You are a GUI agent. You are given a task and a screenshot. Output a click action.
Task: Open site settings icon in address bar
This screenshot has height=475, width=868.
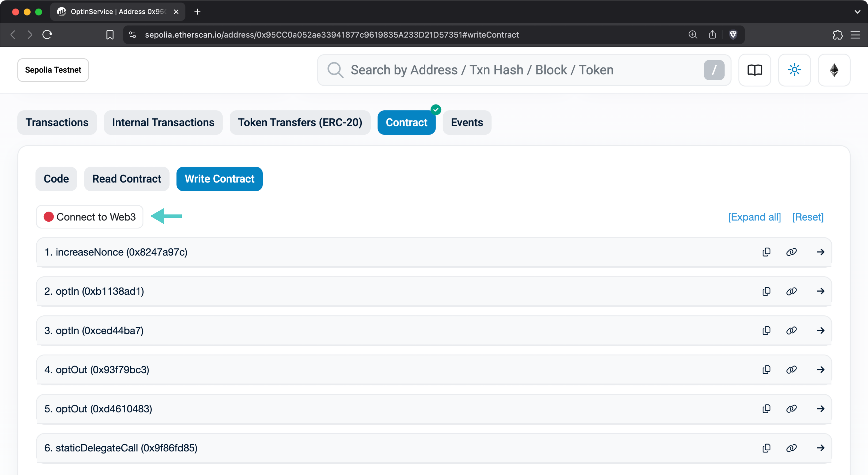click(132, 35)
